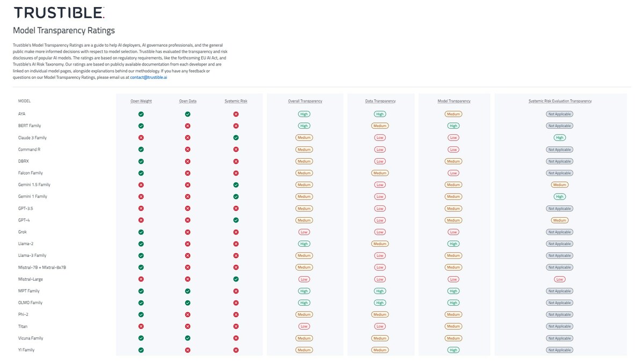
Task: Click OLMO Family's green Open Data check
Action: (188, 303)
